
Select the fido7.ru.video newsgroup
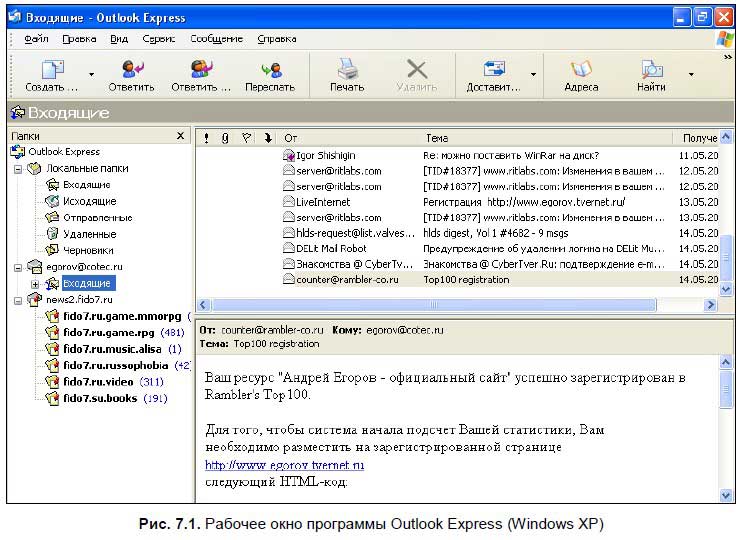tap(100, 381)
